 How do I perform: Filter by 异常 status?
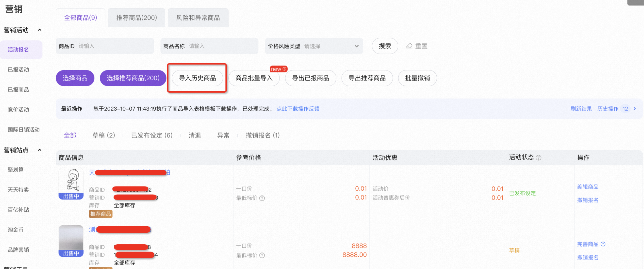[x=223, y=135]
